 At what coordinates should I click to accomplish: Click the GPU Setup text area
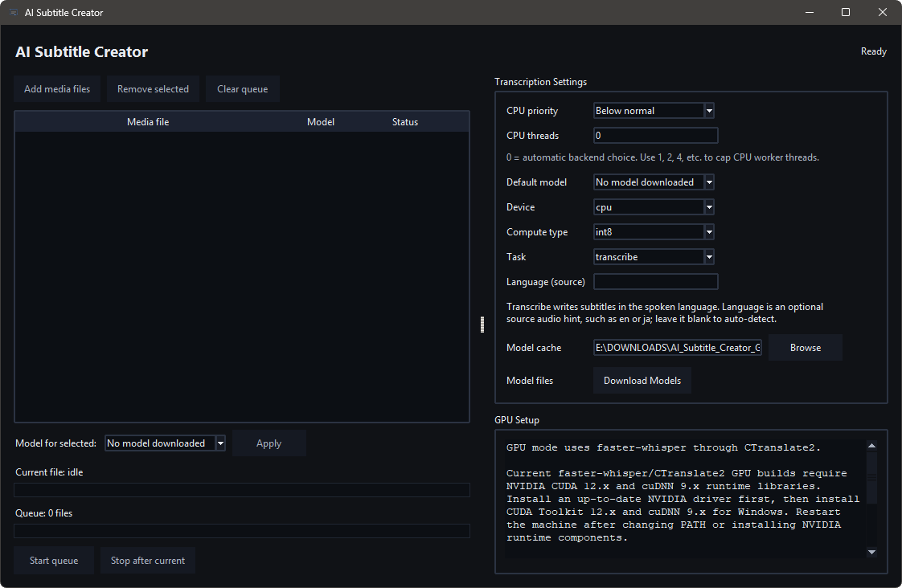point(685,499)
